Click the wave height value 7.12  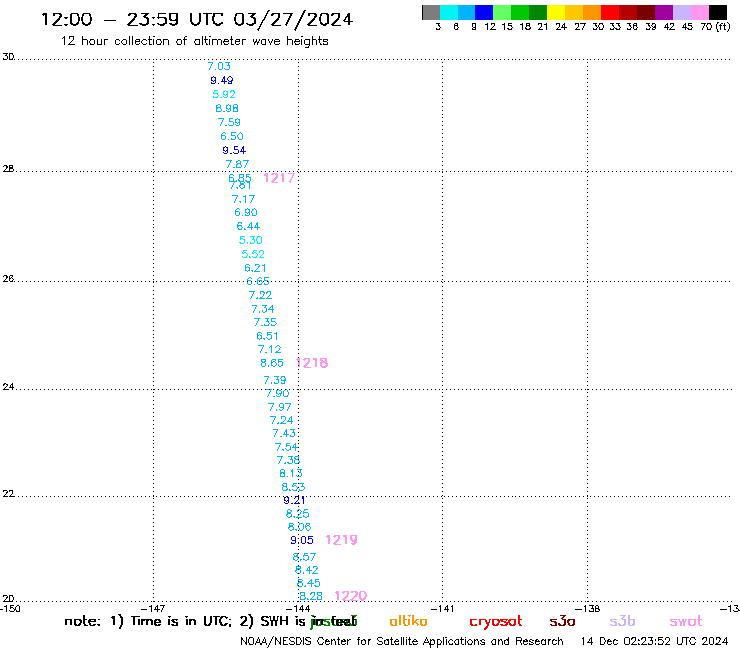pos(269,349)
